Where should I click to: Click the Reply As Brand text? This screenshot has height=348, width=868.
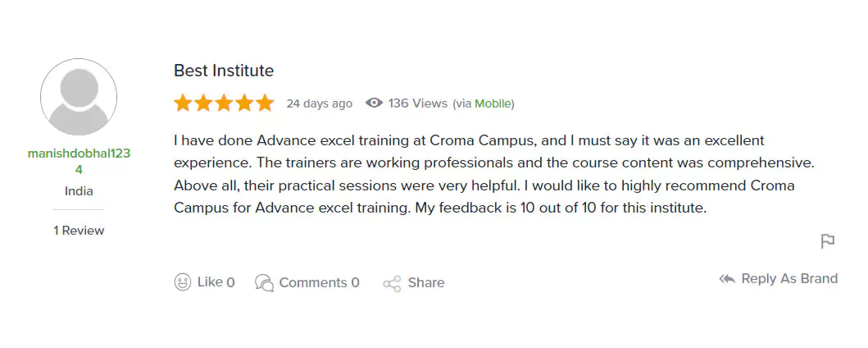[x=788, y=279]
